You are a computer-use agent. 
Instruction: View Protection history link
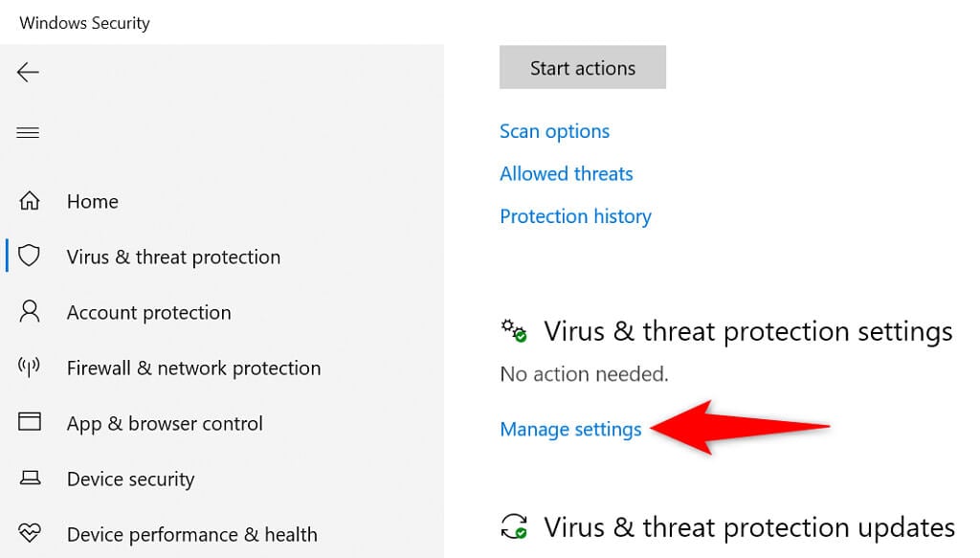click(575, 216)
